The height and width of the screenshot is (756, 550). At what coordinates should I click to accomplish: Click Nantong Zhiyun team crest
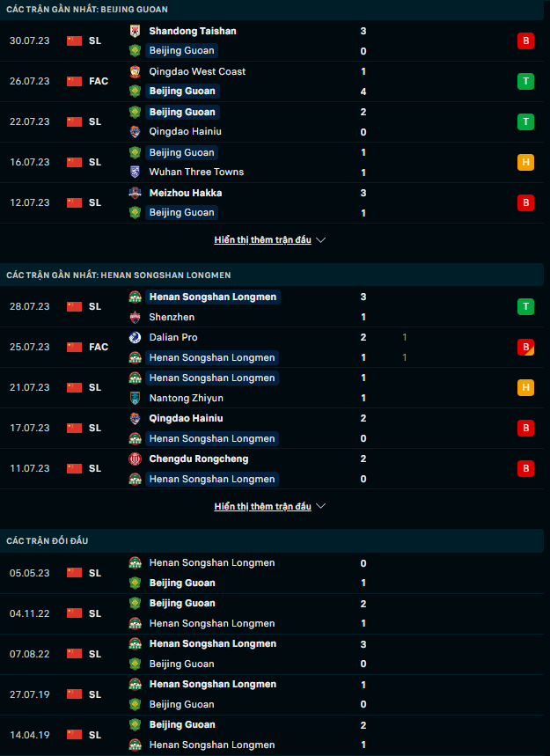pyautogui.click(x=135, y=398)
